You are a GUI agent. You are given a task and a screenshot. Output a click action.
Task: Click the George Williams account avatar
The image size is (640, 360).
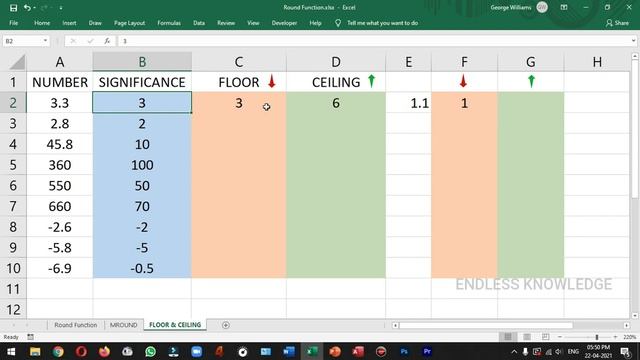(542, 7)
